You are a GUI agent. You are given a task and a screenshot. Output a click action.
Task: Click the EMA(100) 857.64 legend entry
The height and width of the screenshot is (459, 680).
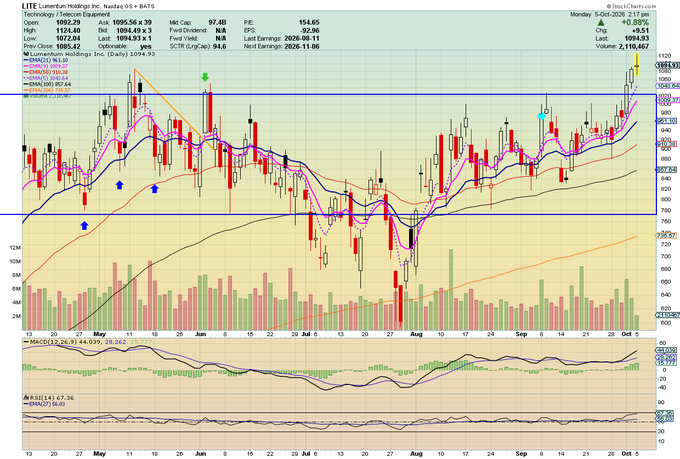[49, 84]
